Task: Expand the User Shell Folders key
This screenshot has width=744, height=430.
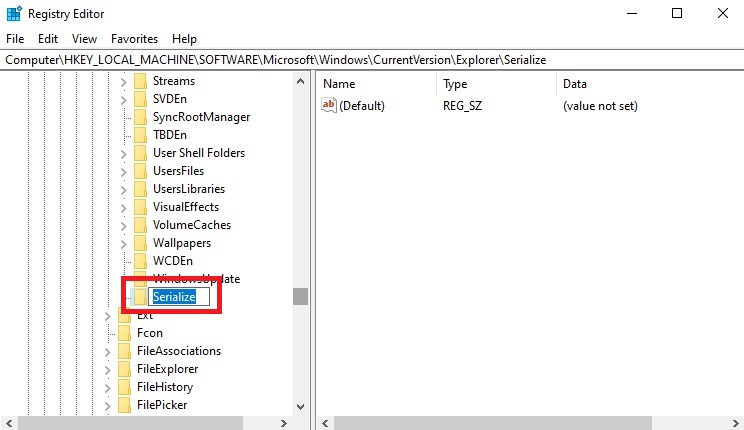Action: coord(123,154)
